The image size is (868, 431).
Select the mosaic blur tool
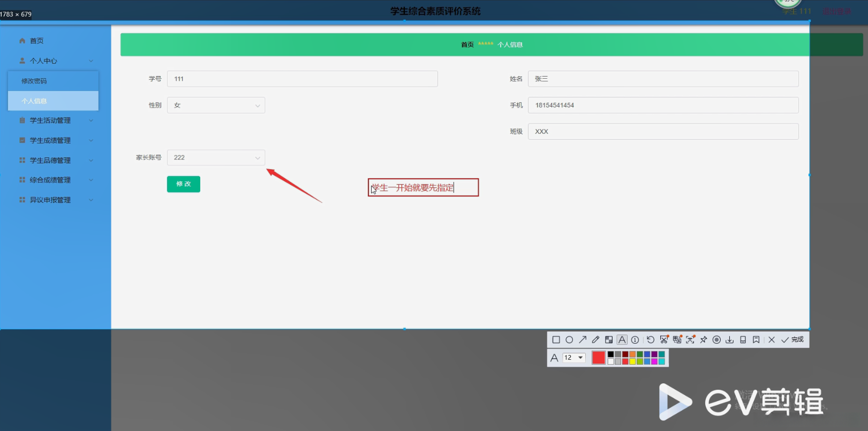609,339
